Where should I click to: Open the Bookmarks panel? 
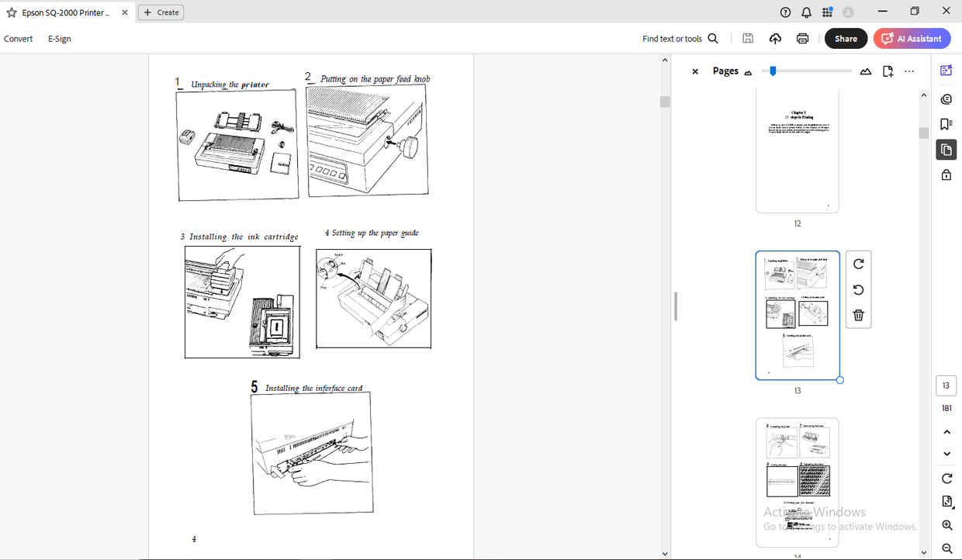coord(946,124)
